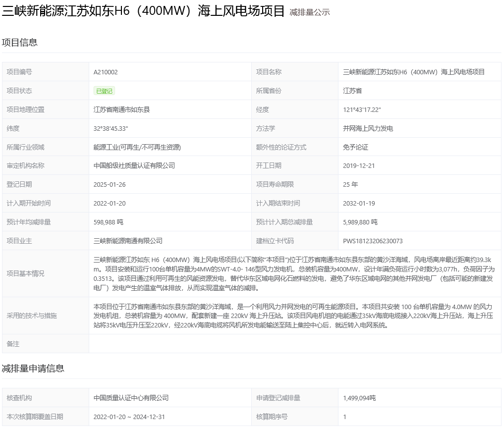
Task: Click verifier 中国质量认证中心有限公司
Action: (x=131, y=398)
